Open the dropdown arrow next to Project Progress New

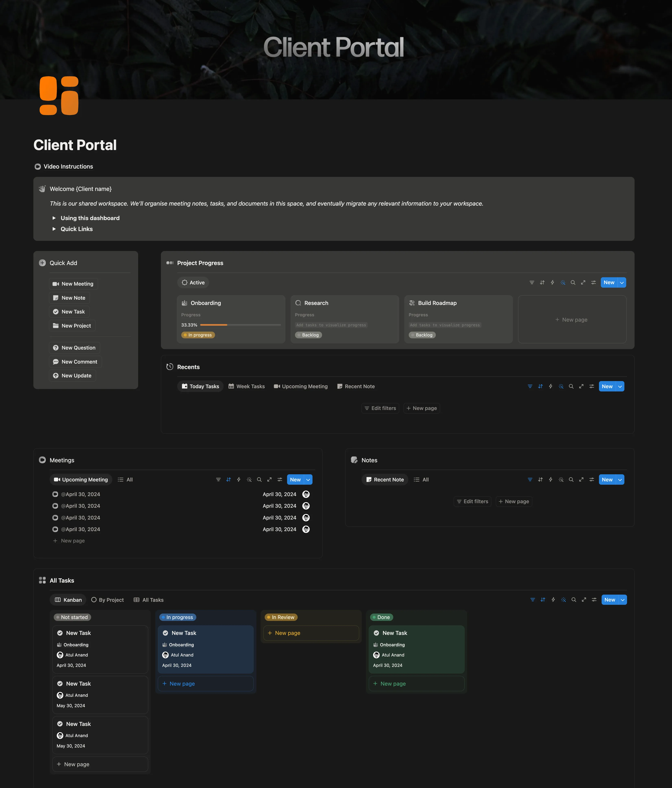coord(622,283)
